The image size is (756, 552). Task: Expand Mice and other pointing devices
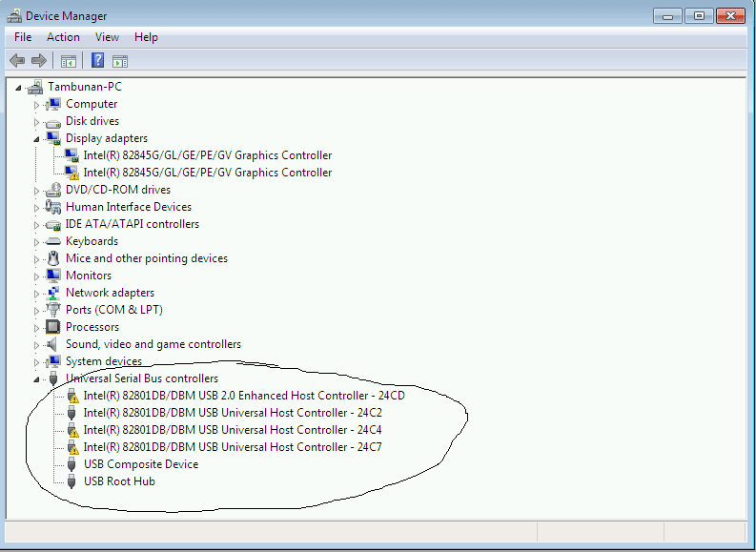(x=36, y=259)
